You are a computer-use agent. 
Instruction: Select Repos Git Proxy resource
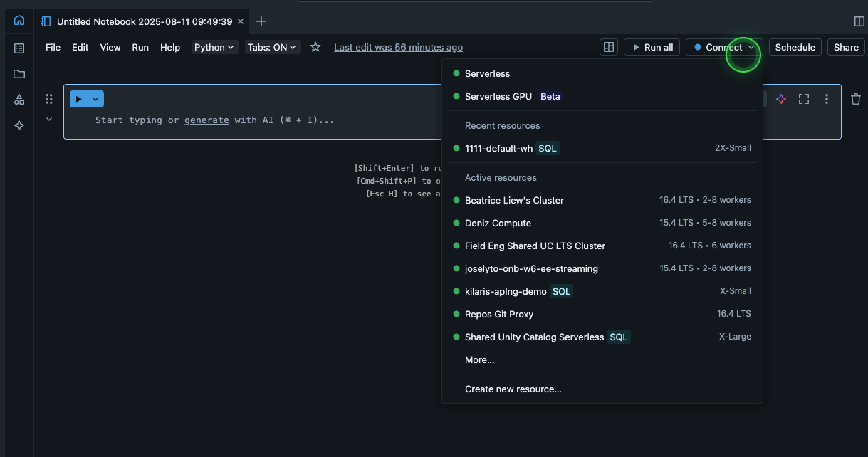[x=602, y=314]
